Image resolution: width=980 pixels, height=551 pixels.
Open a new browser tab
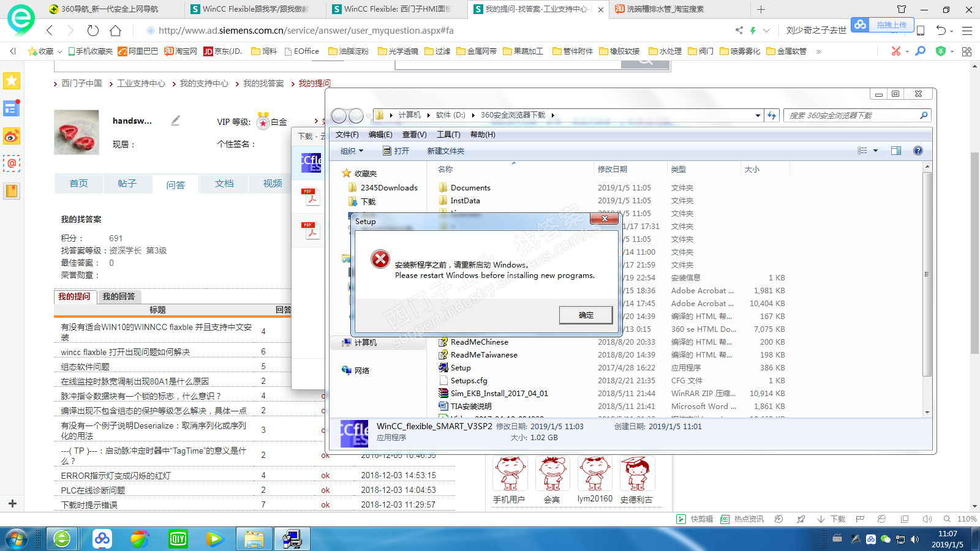point(761,9)
